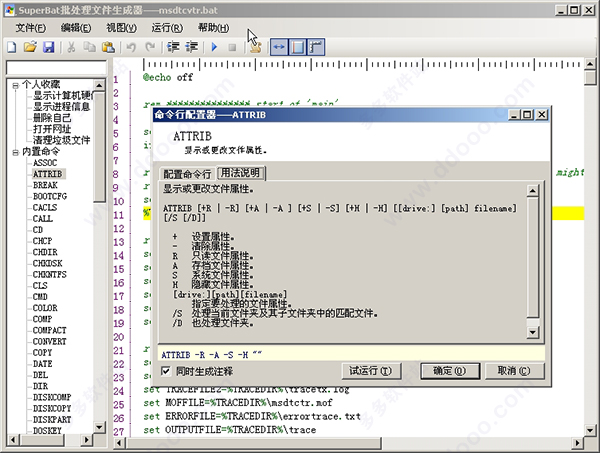Run the script with the blue play icon

(214, 47)
